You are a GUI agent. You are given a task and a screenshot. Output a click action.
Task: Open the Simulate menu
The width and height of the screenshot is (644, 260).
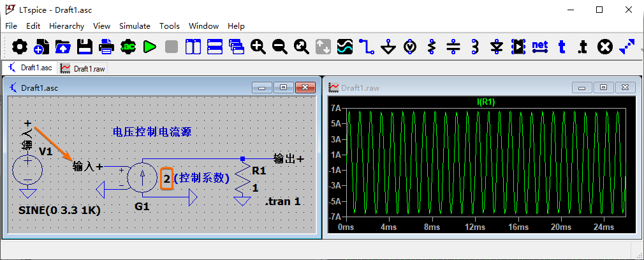click(135, 26)
